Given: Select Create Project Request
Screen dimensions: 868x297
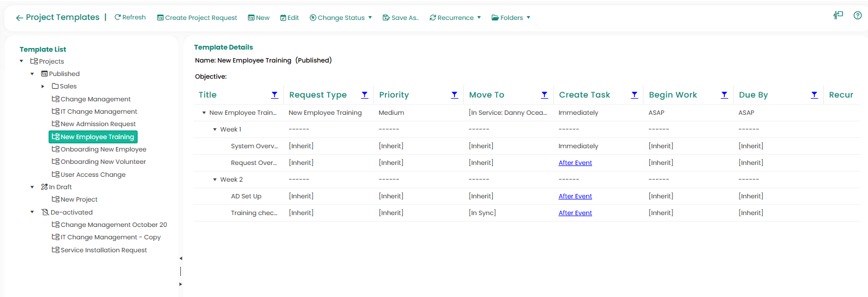Looking at the screenshot, I should pyautogui.click(x=197, y=18).
